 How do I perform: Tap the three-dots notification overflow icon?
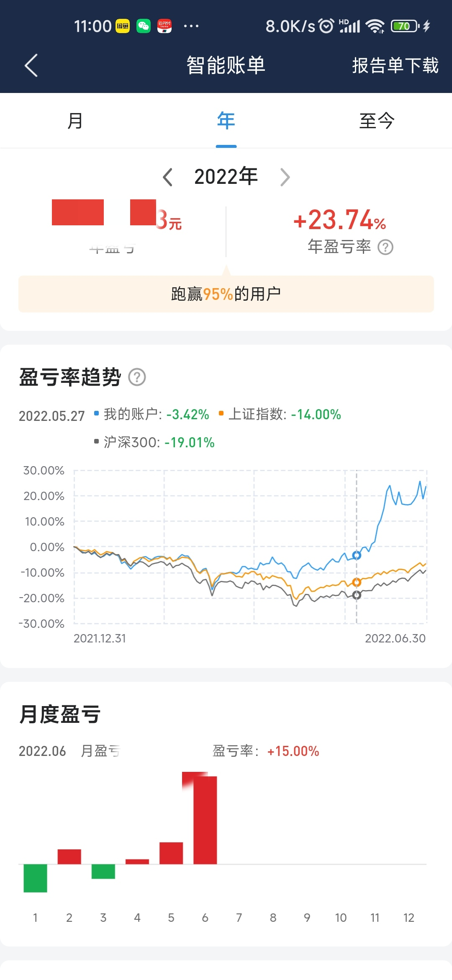191,26
